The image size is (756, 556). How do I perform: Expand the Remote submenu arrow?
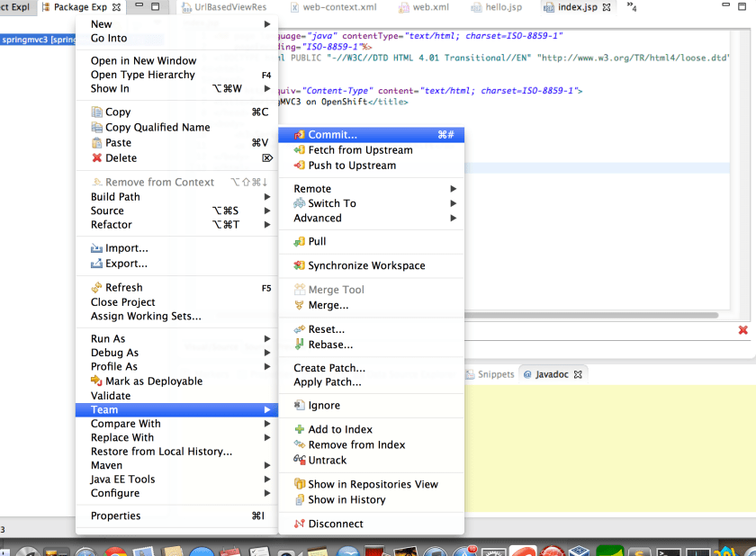click(454, 189)
